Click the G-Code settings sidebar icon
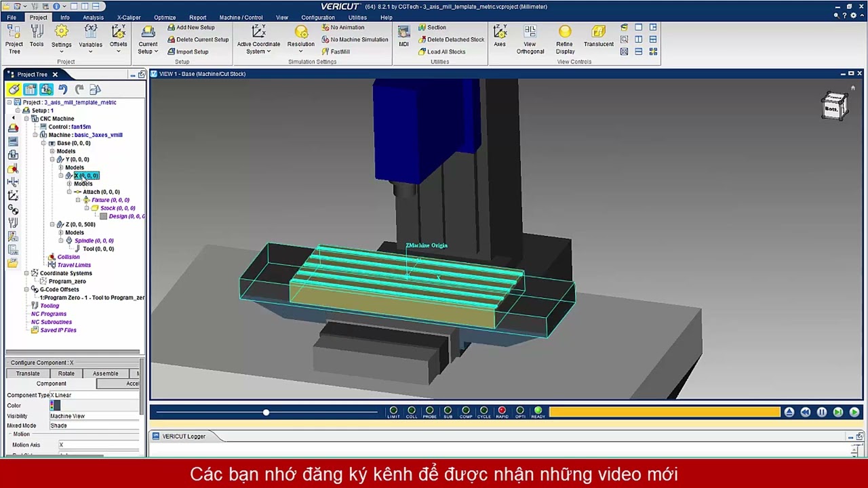 13,209
